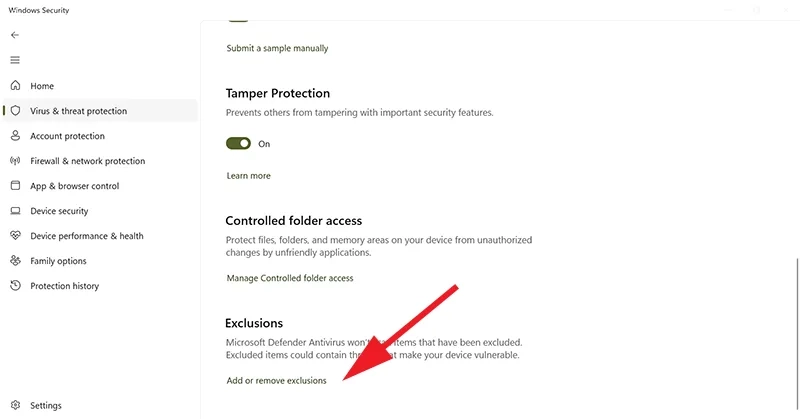Open the Device security menu item
Screen dimensions: 800x419
[59, 211]
